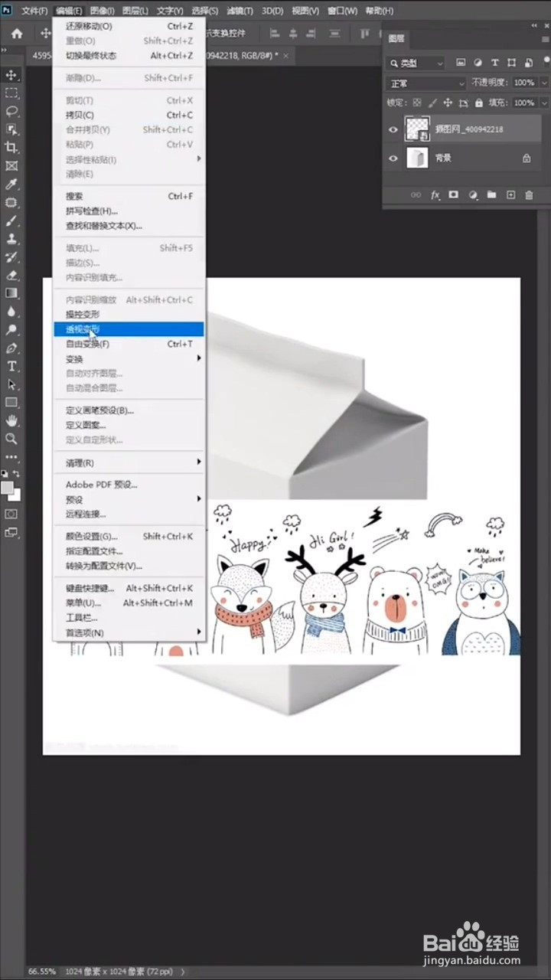This screenshot has height=980, width=551.
Task: Select the Horizontal Type tool
Action: click(11, 367)
